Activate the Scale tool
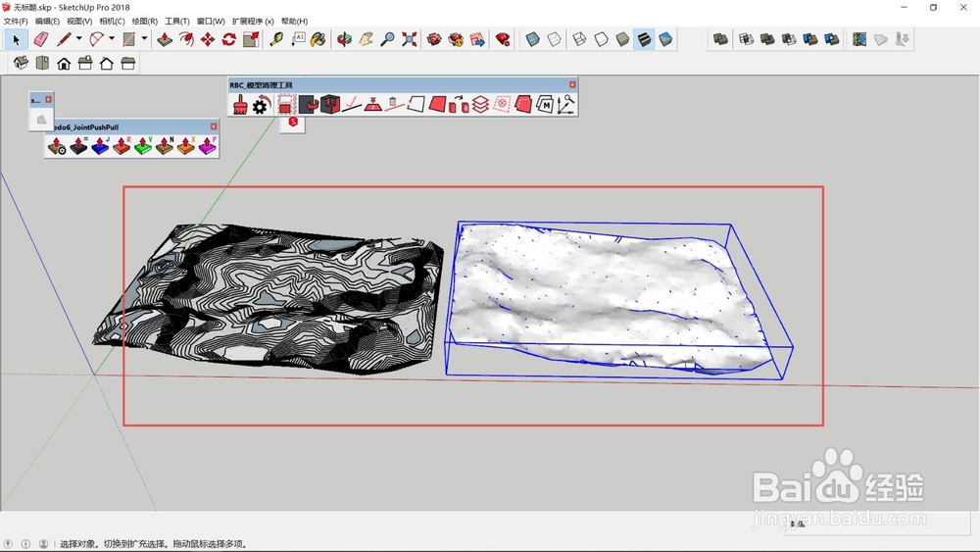Image resolution: width=980 pixels, height=552 pixels. pyautogui.click(x=251, y=40)
